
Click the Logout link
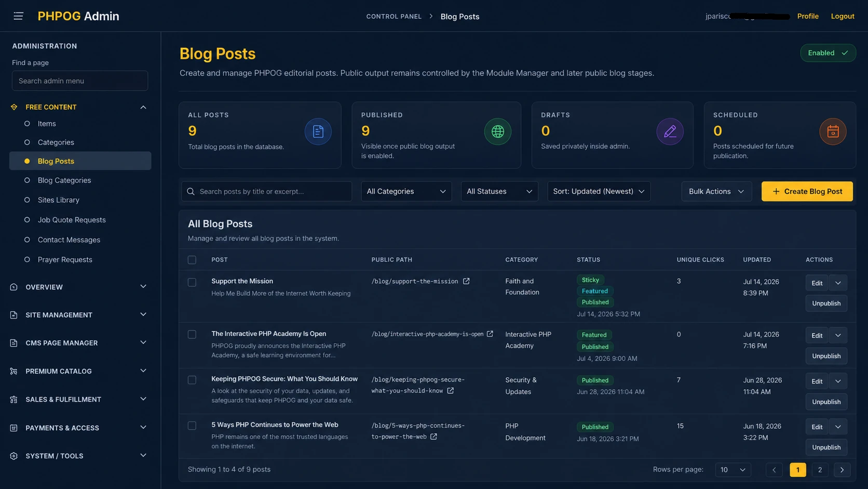pyautogui.click(x=843, y=16)
